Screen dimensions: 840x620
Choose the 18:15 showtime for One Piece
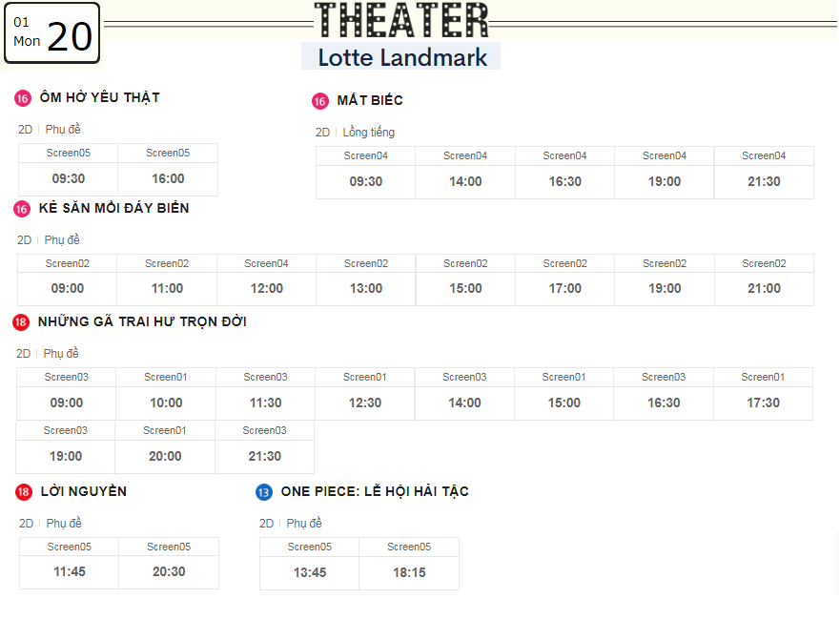(x=409, y=572)
